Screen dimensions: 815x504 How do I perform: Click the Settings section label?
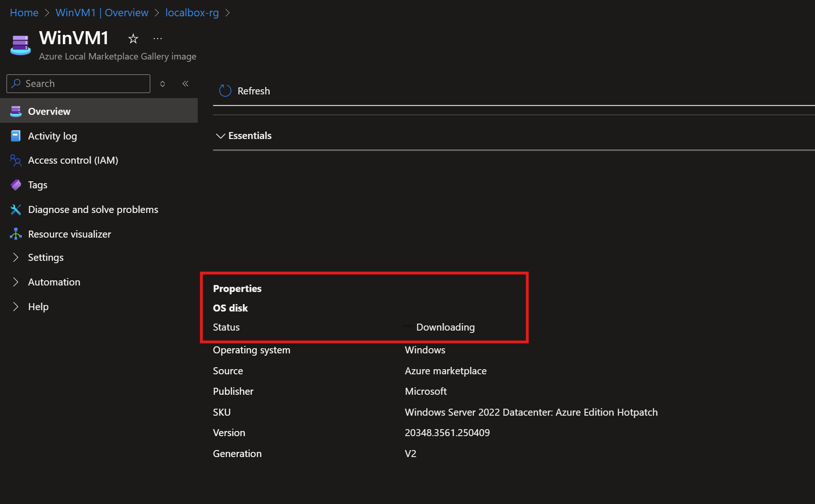46,258
